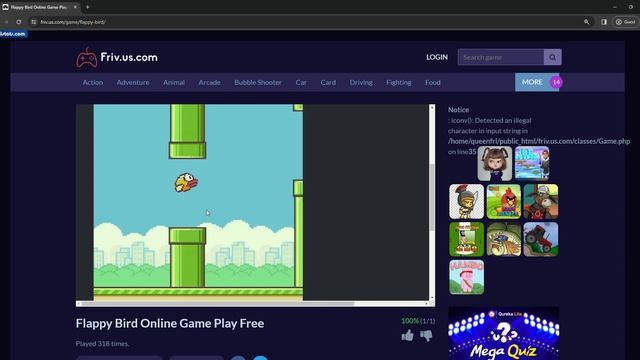Select the Car category
This screenshot has width=640, height=360.
tap(301, 82)
